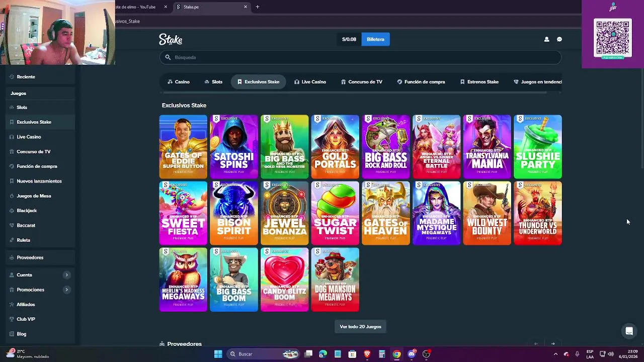Click the search magnifier icon

click(168, 57)
